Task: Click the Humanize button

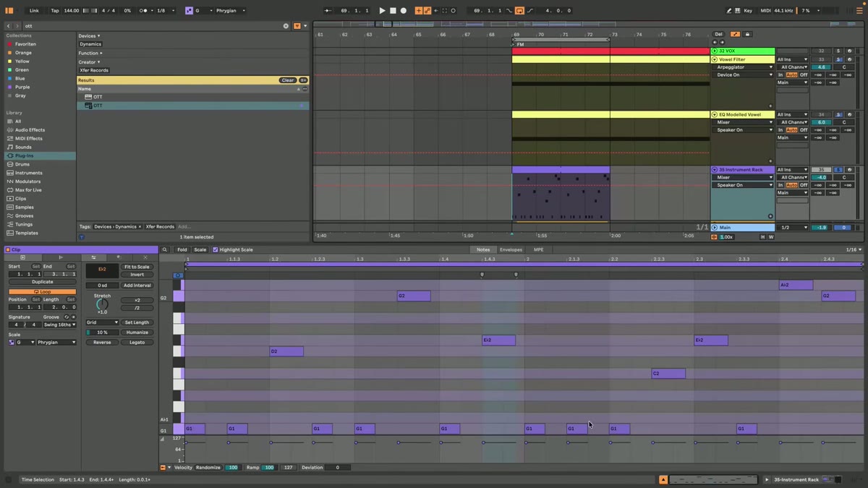Action: [137, 333]
